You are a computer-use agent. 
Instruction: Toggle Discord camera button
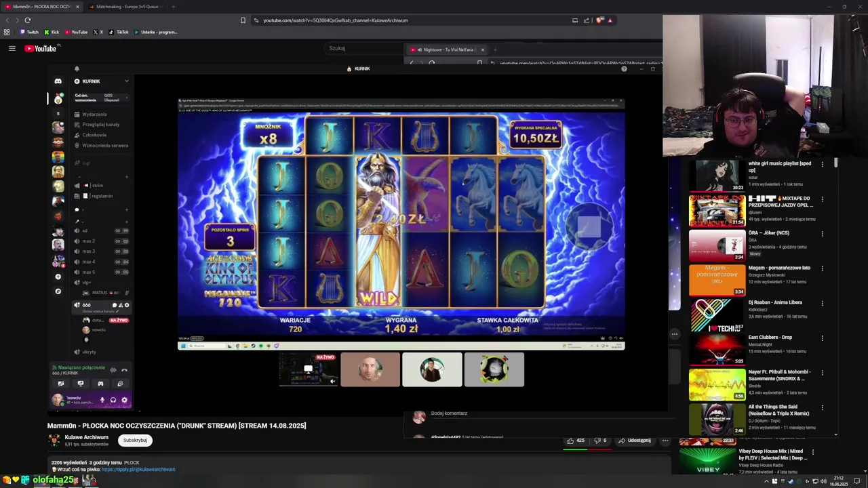point(60,384)
